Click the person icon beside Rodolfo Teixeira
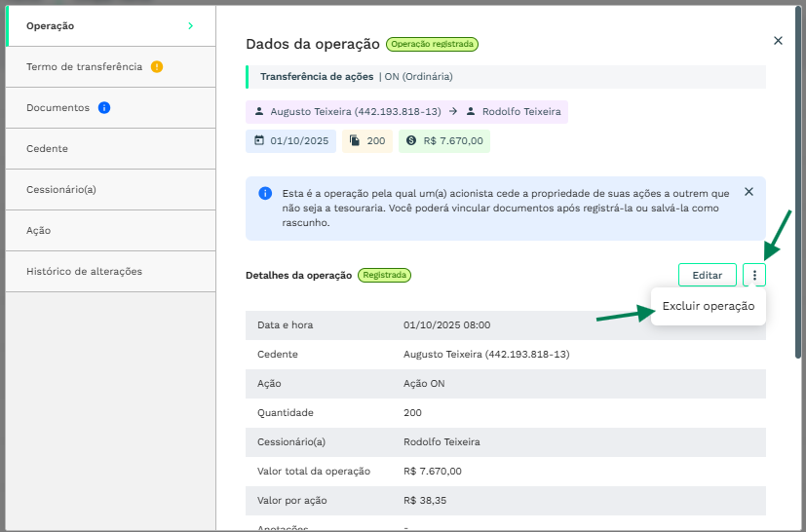The width and height of the screenshot is (806, 532). tap(472, 112)
